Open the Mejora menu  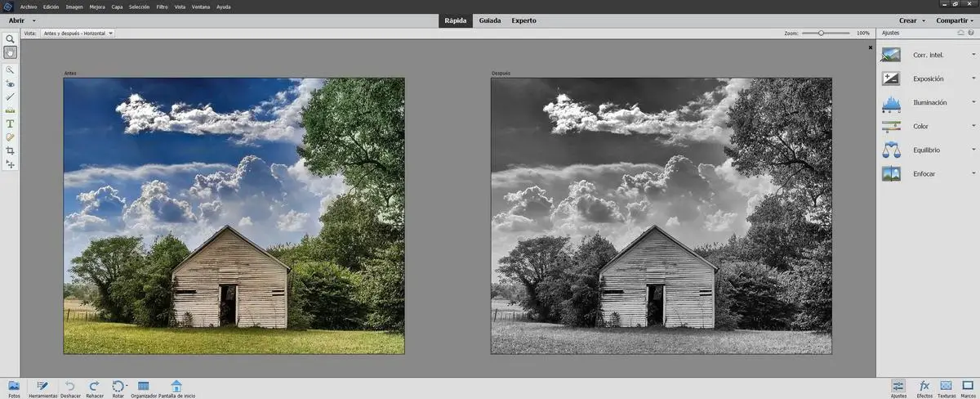(x=97, y=7)
